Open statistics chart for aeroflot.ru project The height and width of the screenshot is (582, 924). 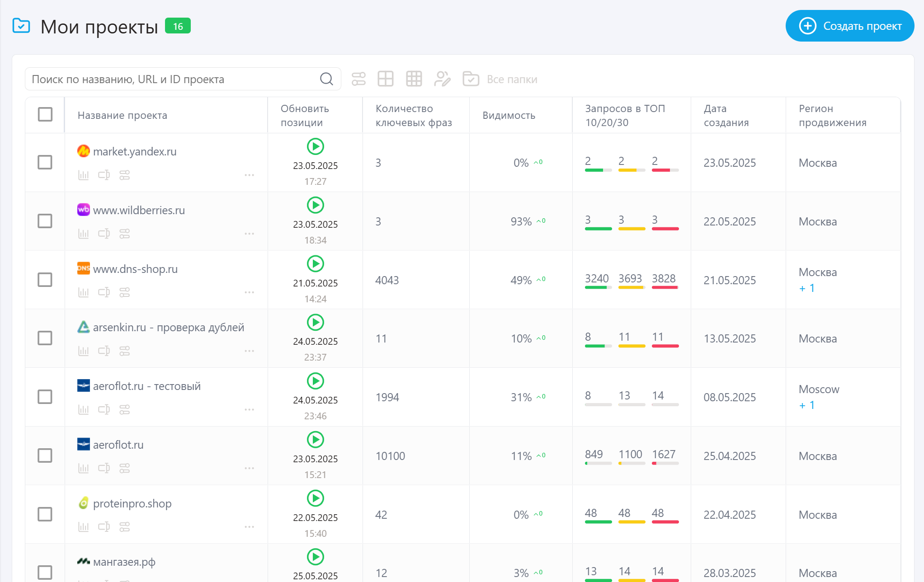[83, 468]
